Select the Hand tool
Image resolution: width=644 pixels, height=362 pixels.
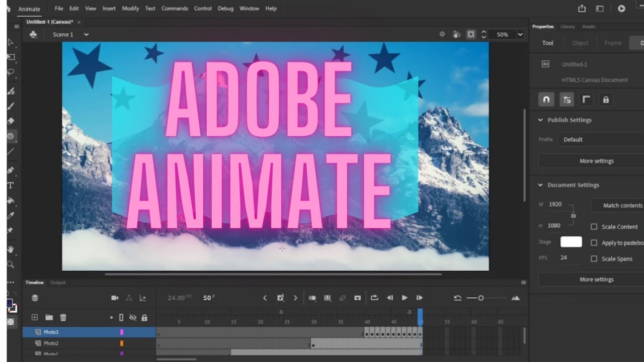click(x=11, y=250)
